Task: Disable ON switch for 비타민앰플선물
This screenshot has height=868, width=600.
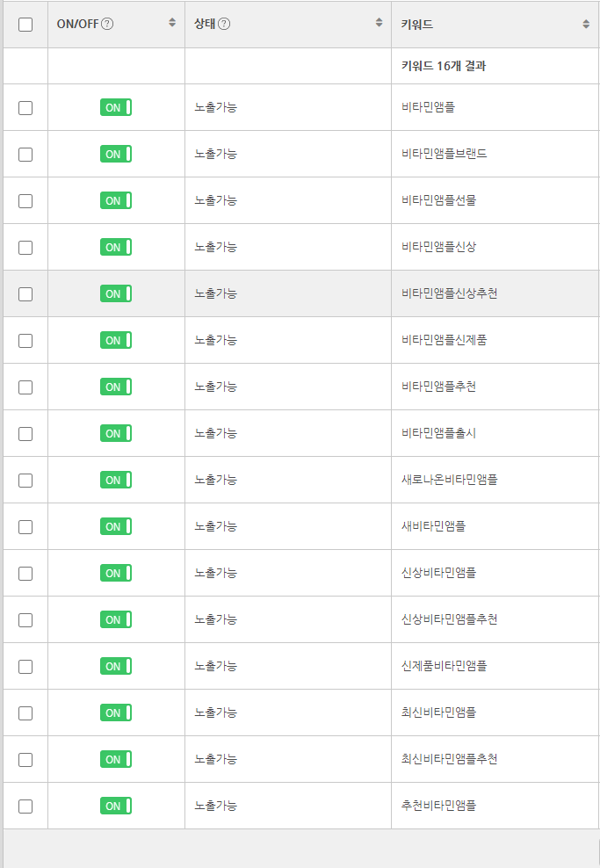Action: tap(116, 200)
